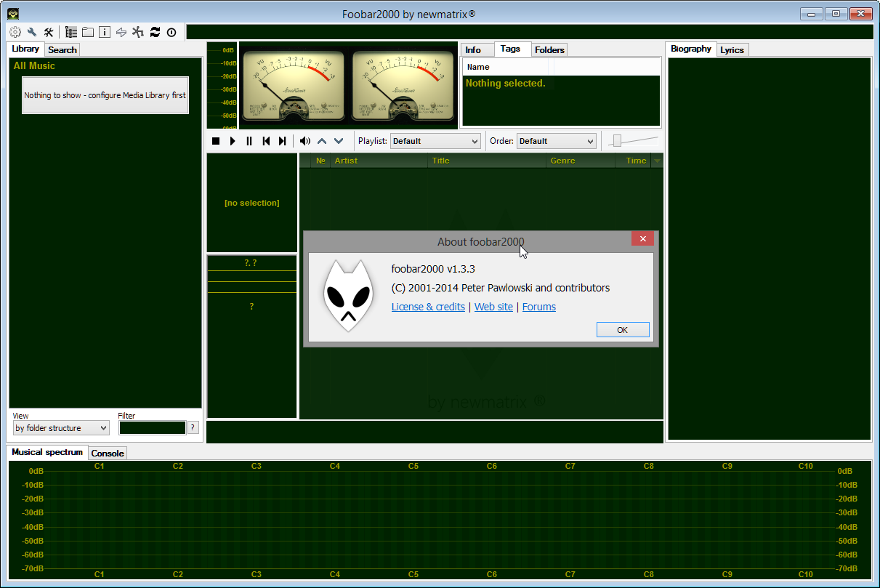Open the Preferences gear icon

[x=15, y=32]
